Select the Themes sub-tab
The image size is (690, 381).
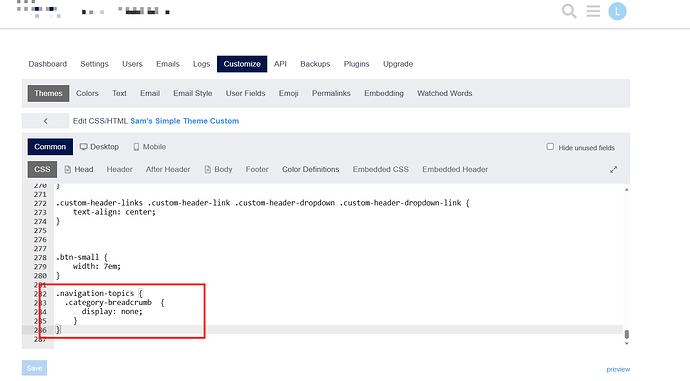(x=48, y=93)
